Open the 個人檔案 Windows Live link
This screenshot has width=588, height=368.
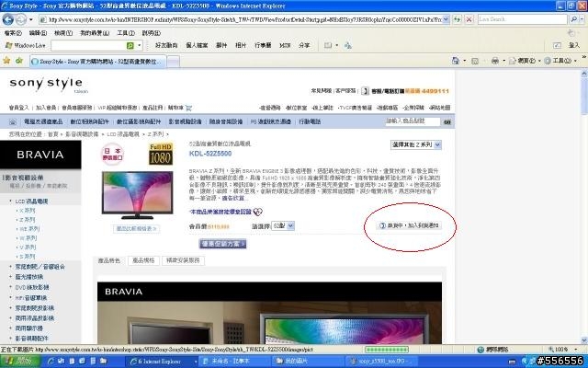click(197, 45)
